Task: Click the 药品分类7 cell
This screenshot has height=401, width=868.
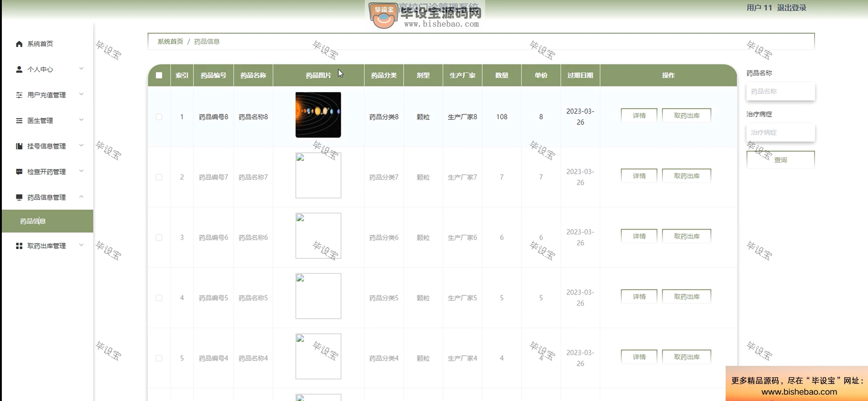Action: coord(384,177)
